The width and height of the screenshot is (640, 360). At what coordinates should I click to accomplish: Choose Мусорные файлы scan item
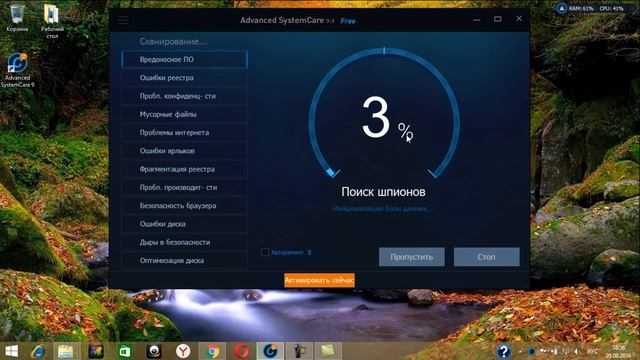pyautogui.click(x=184, y=114)
